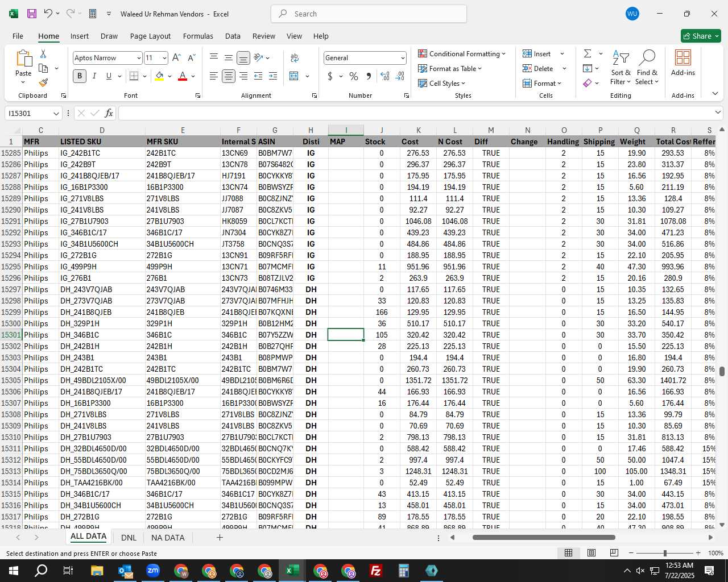Screen dimensions: 728x582
Task: Open the font name Aptos Narrow dropdown
Action: (138, 58)
